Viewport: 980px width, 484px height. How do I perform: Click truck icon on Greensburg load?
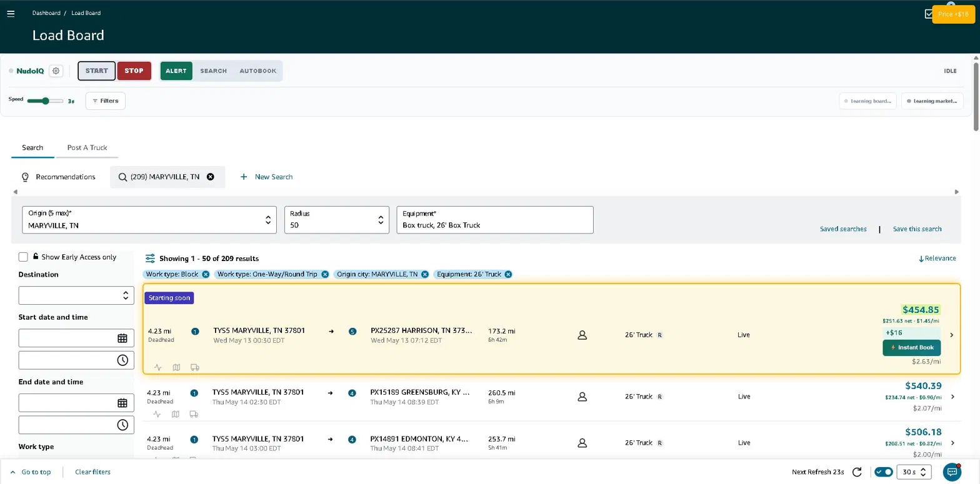tap(194, 413)
